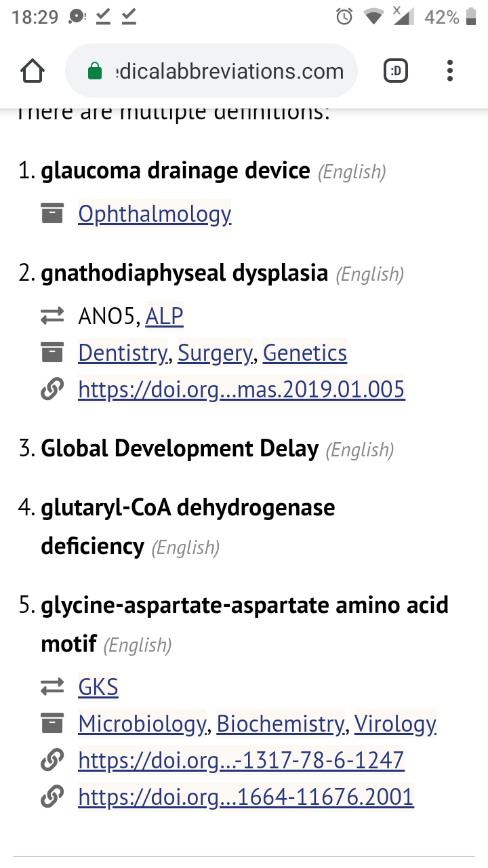The image size is (488, 868).
Task: Follow the ALP abbreviation link
Action: (164, 316)
